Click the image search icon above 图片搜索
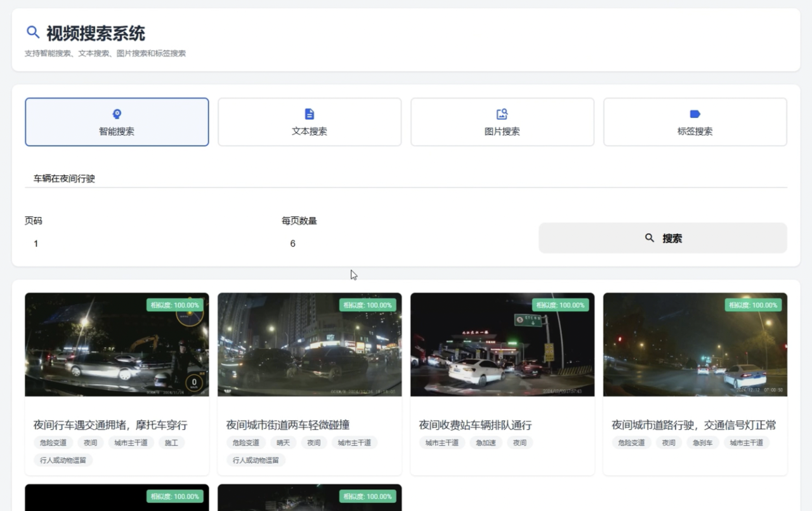The height and width of the screenshot is (511, 812). 502,114
